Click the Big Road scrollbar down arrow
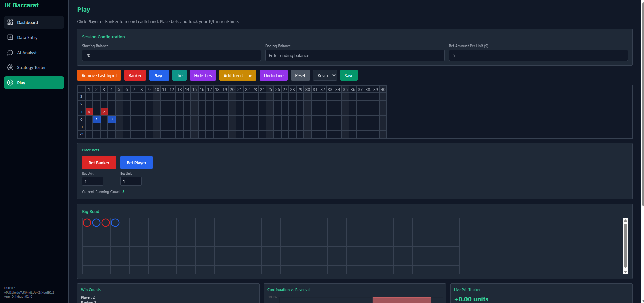644x303 pixels. (625, 272)
